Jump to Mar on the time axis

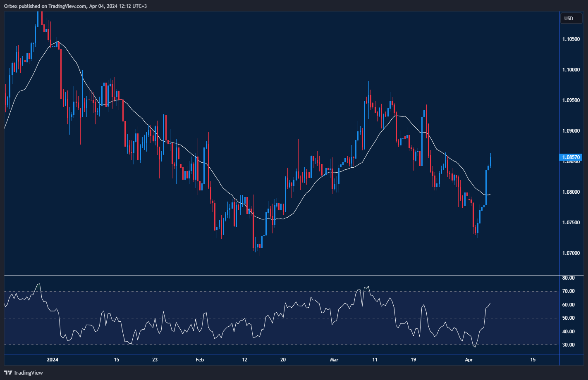pyautogui.click(x=334, y=360)
